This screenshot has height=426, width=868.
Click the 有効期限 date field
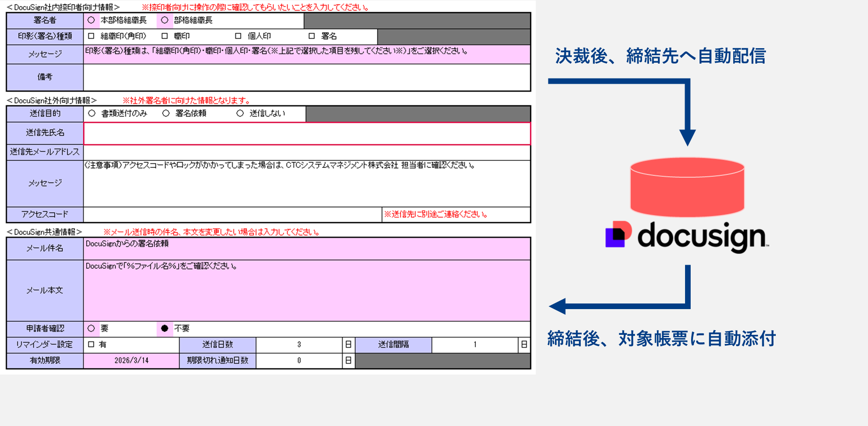click(x=131, y=361)
